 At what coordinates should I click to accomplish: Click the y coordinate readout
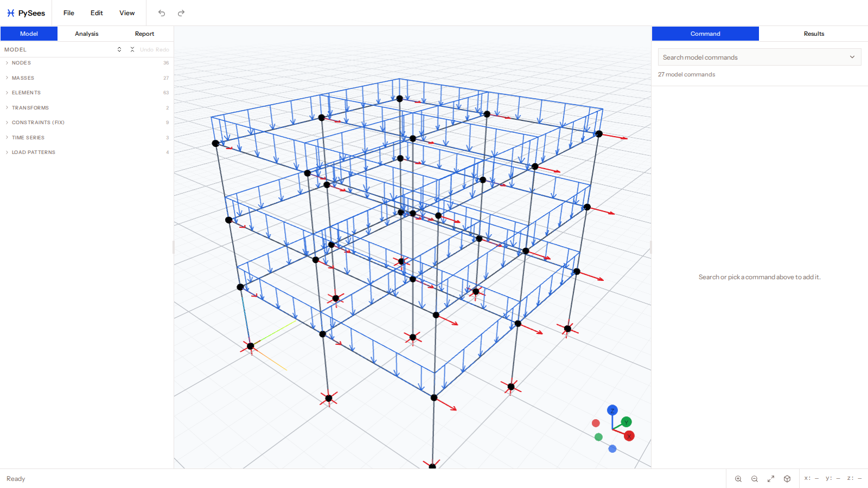[833, 478]
